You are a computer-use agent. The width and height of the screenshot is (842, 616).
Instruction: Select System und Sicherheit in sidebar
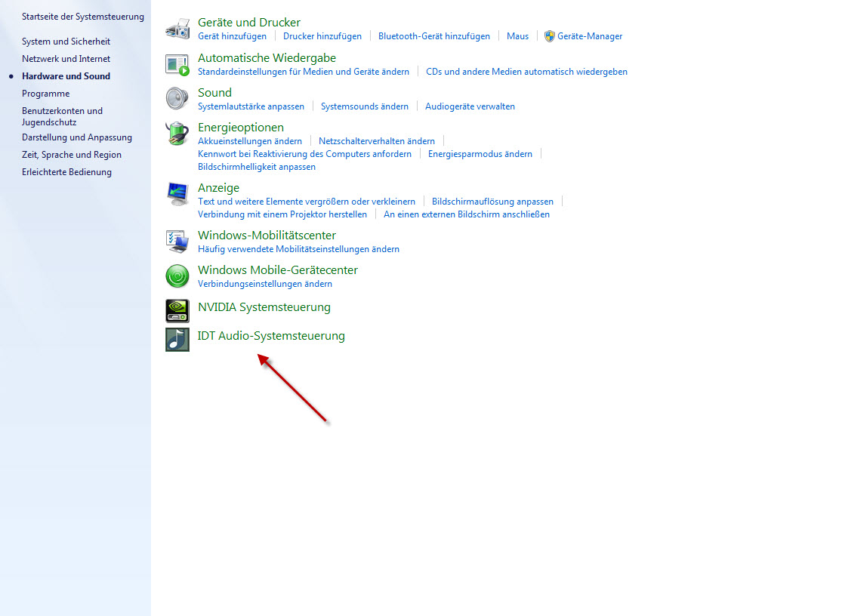pos(66,42)
